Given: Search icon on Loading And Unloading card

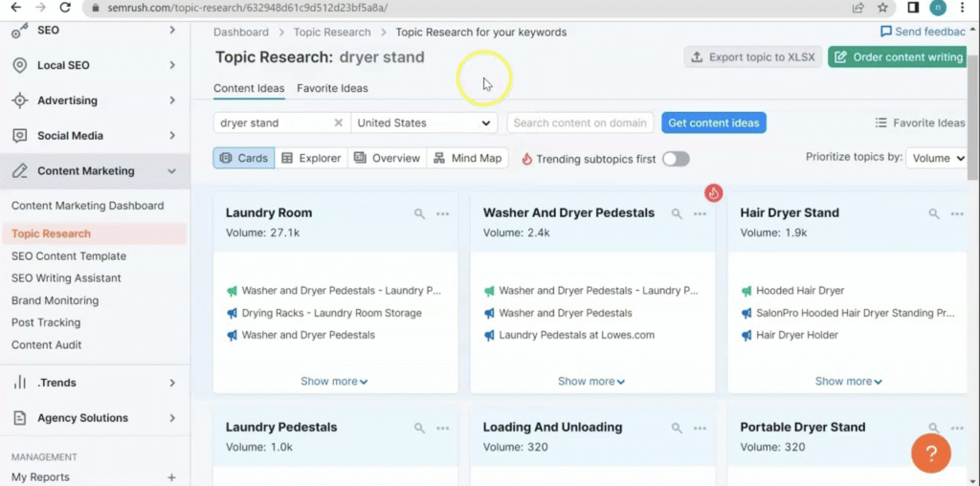Looking at the screenshot, I should pos(677,428).
